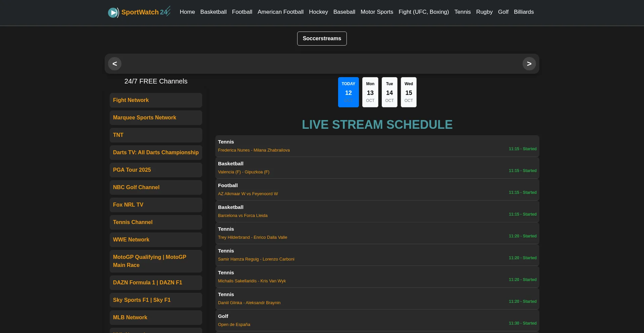Viewport: 644px width, 333px height.
Task: Open the Barcelona vs Forca Lleida stream
Action: pyautogui.click(x=243, y=216)
